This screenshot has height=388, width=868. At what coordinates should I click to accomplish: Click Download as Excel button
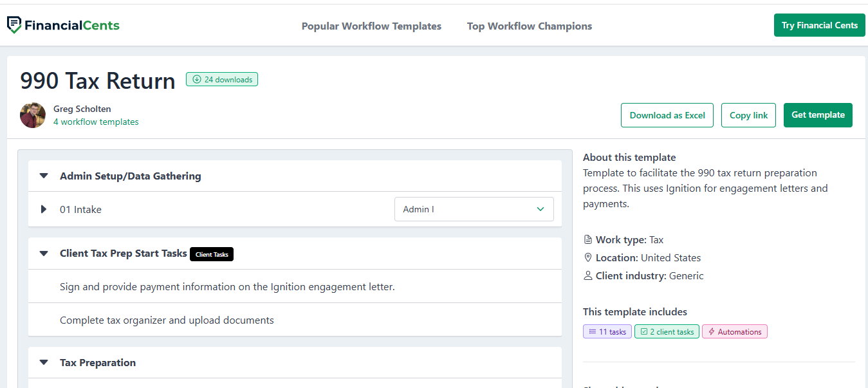(667, 115)
